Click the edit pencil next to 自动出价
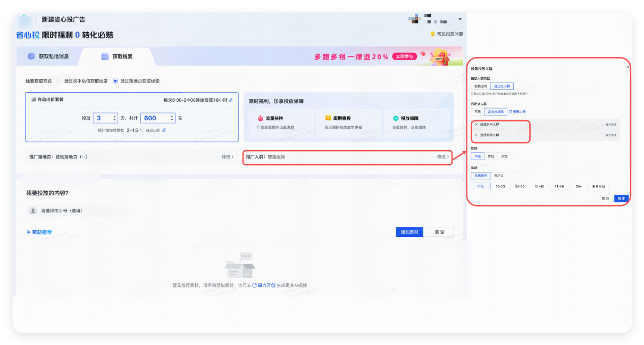The image size is (644, 345). click(164, 130)
